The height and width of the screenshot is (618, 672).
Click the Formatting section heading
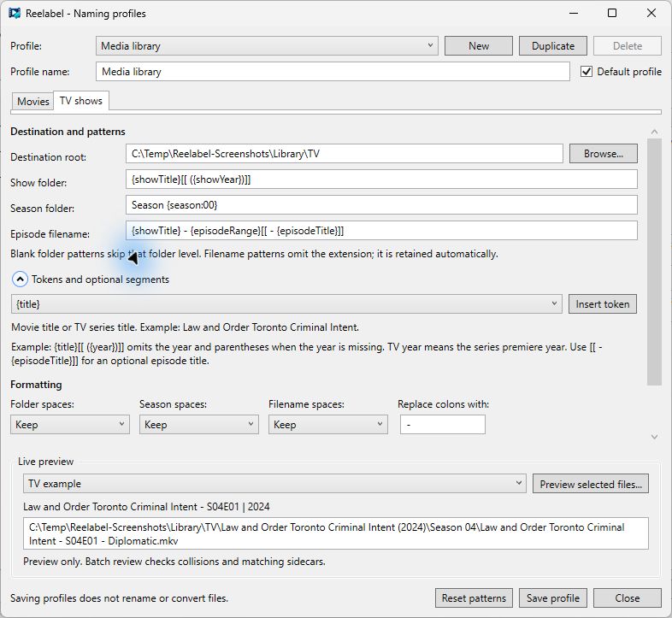[36, 385]
